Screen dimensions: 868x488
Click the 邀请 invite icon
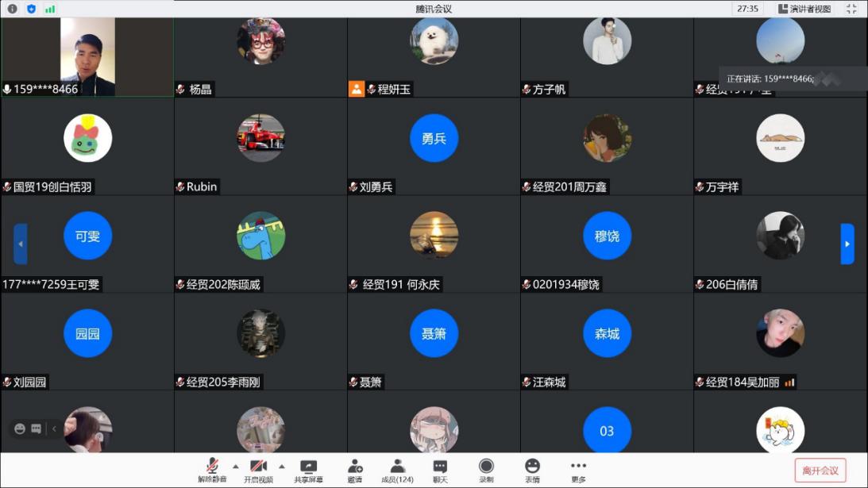click(x=355, y=470)
